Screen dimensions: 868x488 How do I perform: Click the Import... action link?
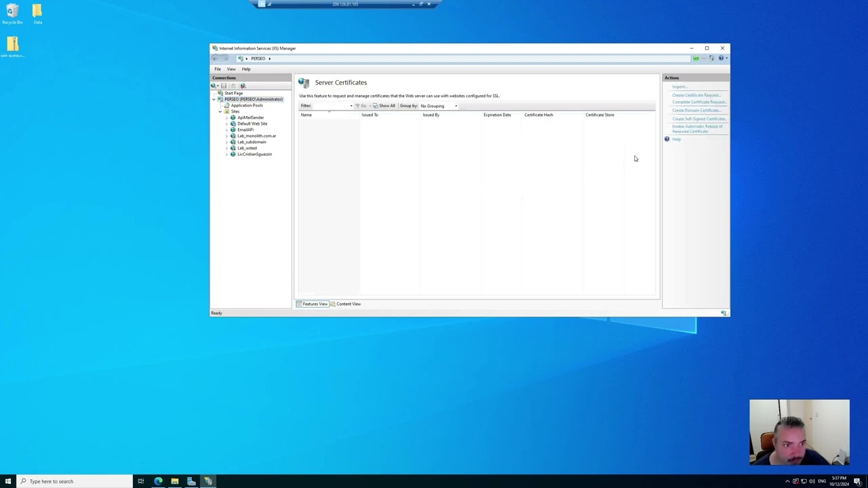coord(679,87)
